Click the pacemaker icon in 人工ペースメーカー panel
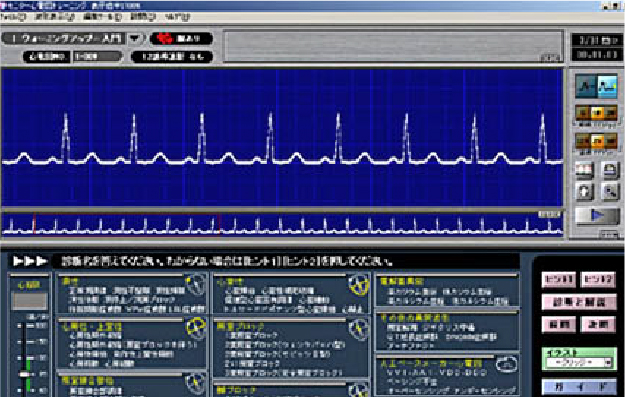 [x=506, y=365]
